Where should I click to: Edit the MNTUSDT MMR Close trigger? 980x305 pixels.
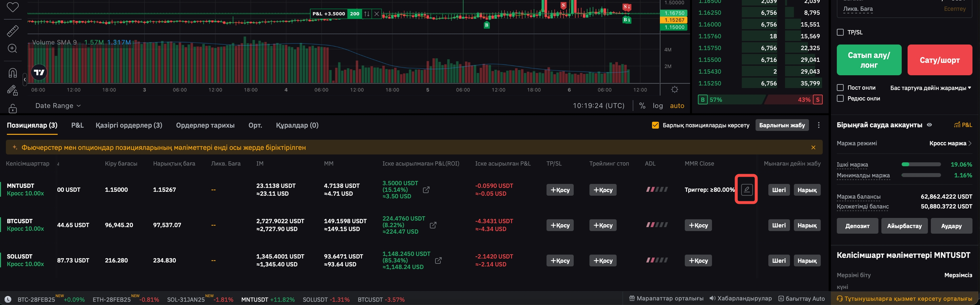(x=746, y=189)
